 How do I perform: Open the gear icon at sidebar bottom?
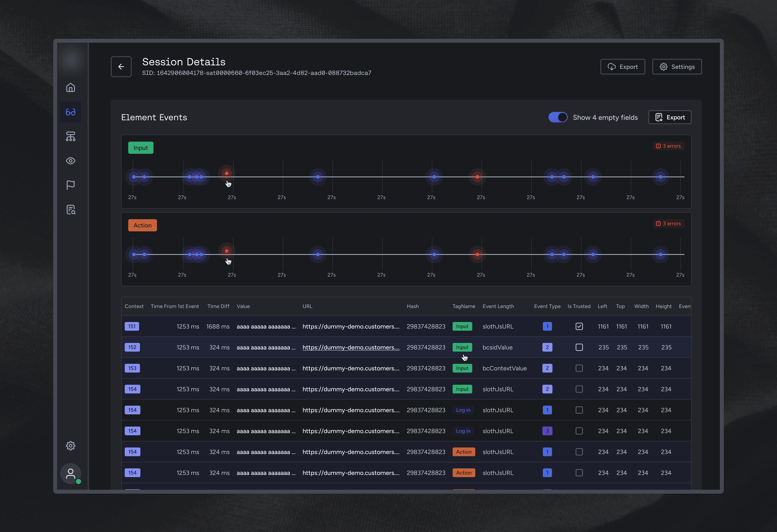pos(71,446)
